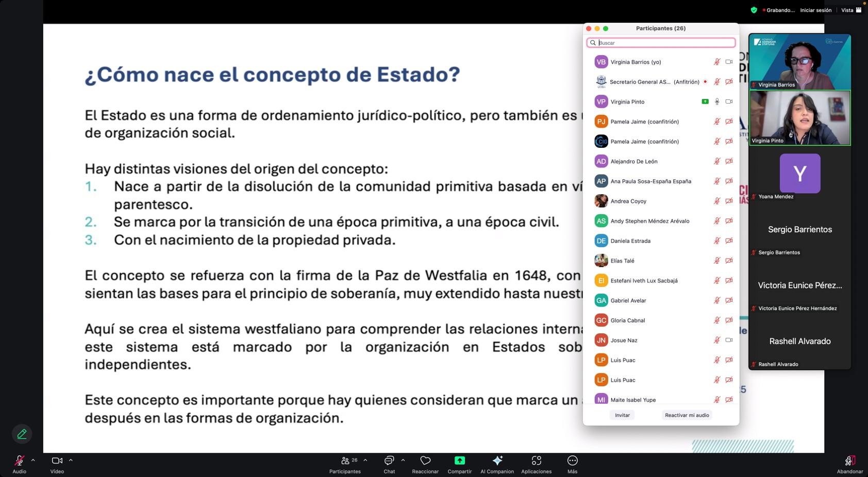Toggle camera using the Video button
Viewport: 868px width, 477px height.
tap(57, 461)
